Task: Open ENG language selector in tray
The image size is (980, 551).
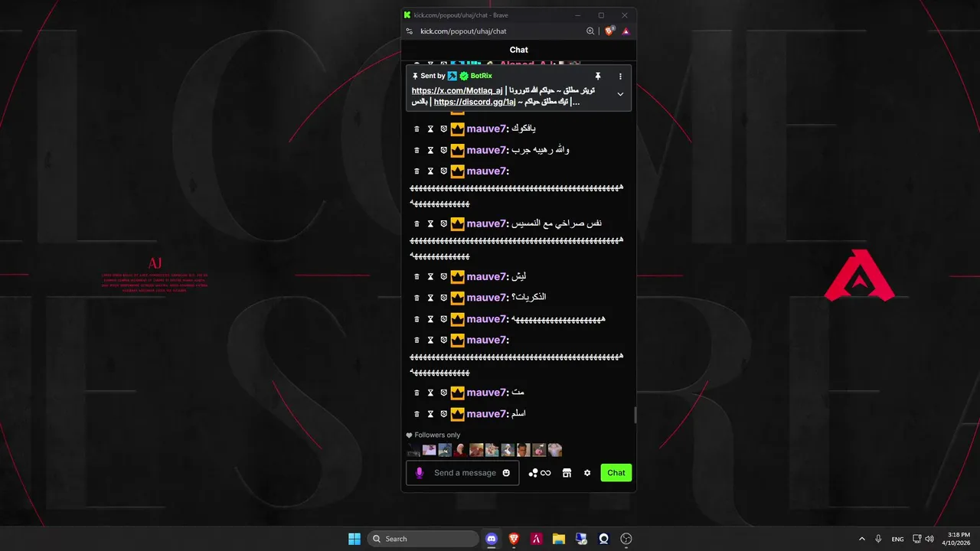Action: (897, 539)
